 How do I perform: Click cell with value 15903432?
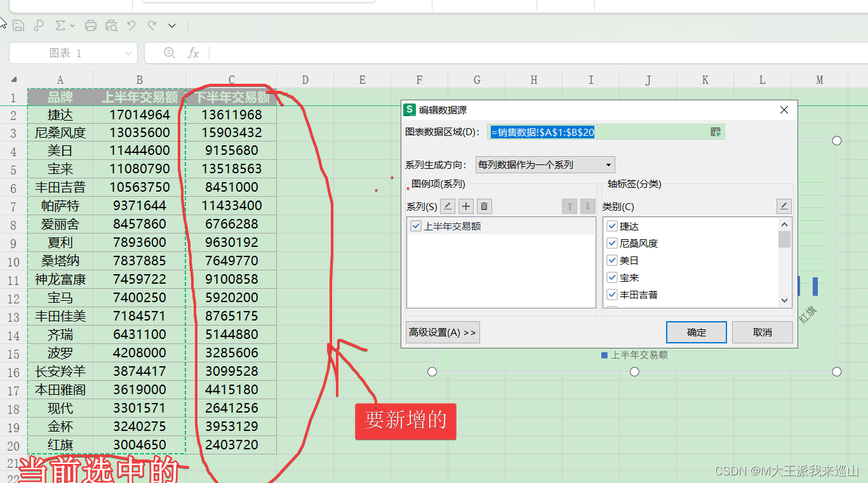231,133
